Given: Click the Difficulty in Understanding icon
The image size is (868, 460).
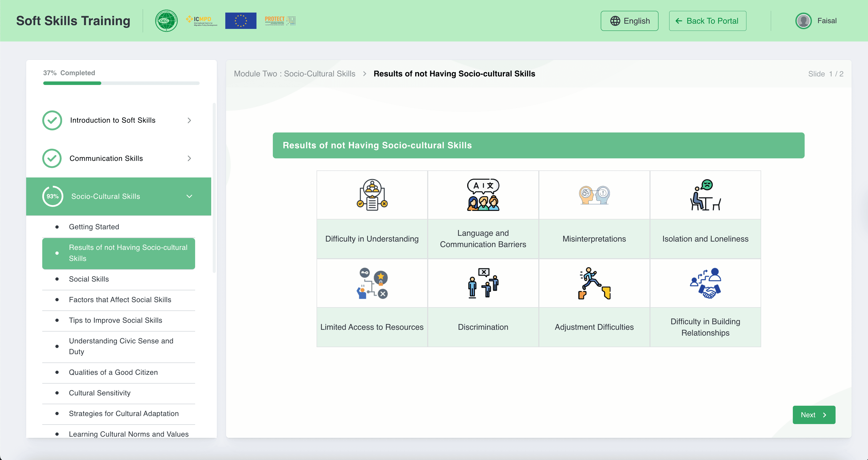Looking at the screenshot, I should 372,195.
